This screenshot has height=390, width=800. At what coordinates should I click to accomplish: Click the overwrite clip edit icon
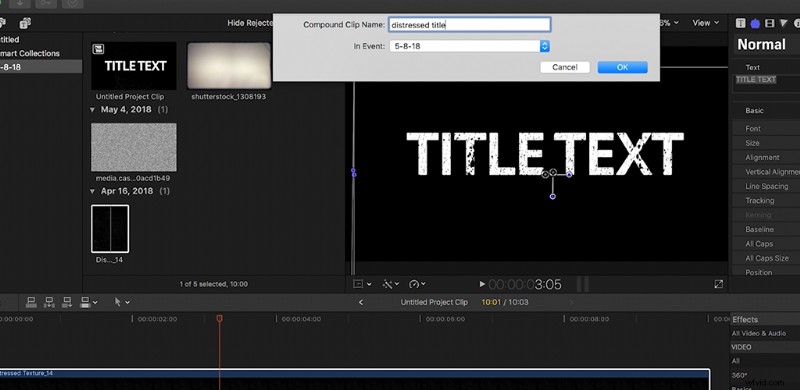pos(85,302)
